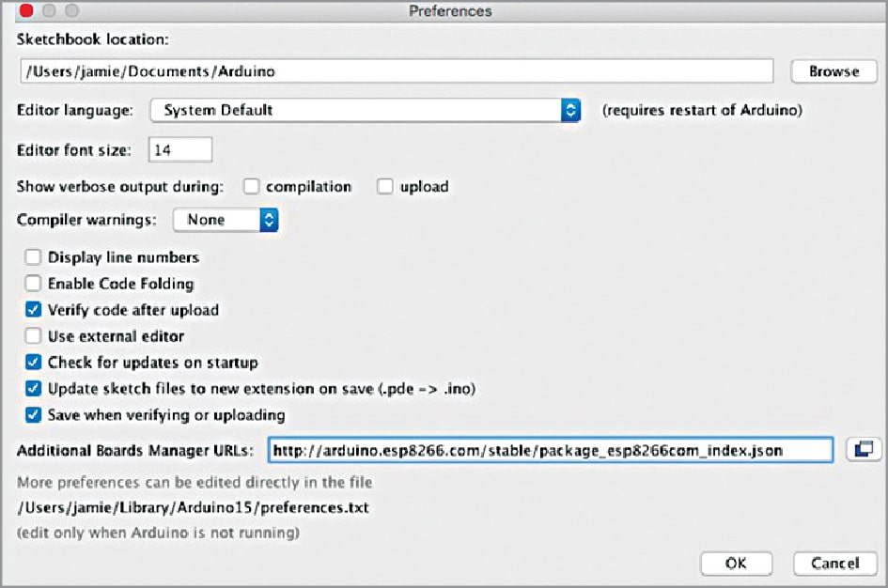The height and width of the screenshot is (588, 888).
Task: Click the Editor font size field
Action: click(x=180, y=149)
